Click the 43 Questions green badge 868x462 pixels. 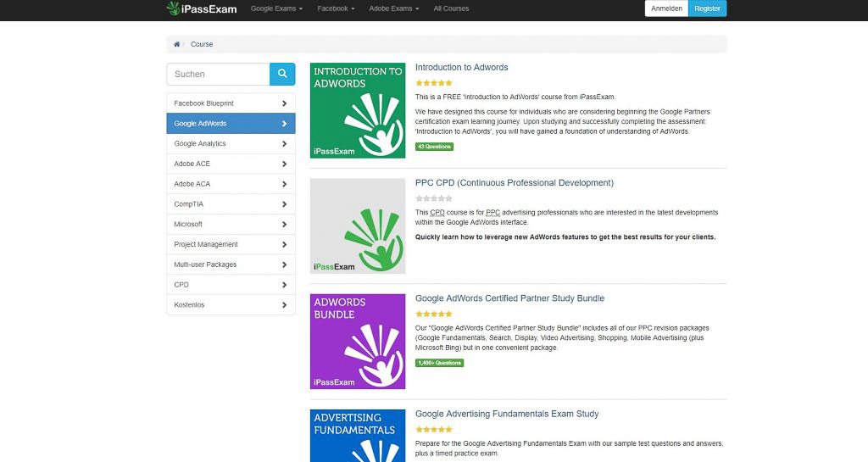coord(434,147)
